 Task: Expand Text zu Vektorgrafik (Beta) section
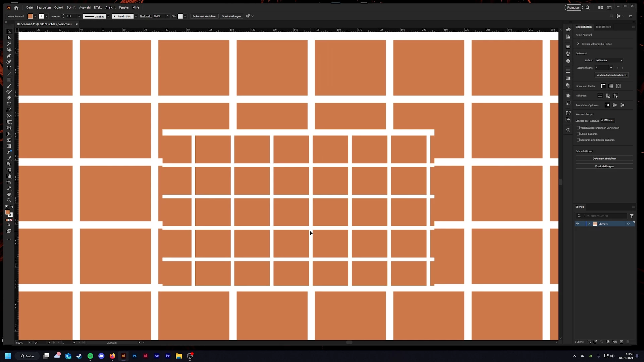pyautogui.click(x=578, y=44)
